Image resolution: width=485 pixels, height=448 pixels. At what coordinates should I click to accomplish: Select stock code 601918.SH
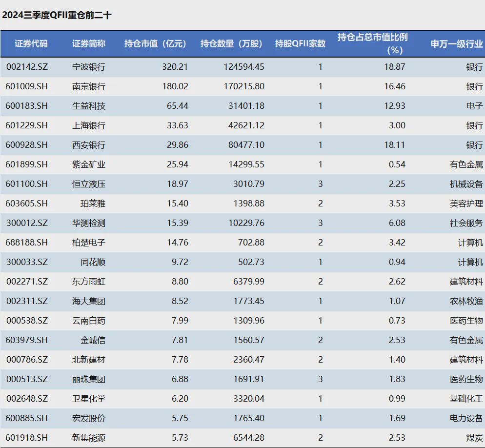tap(27, 437)
